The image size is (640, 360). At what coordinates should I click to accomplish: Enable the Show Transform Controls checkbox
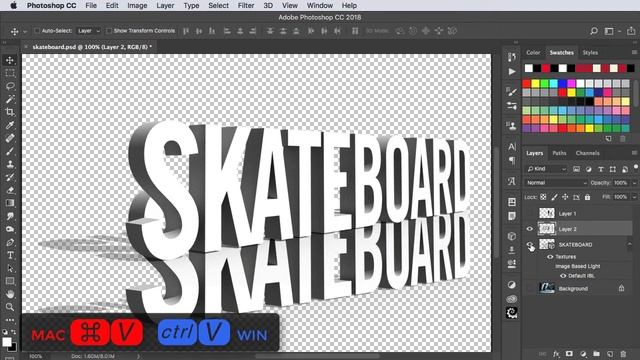(x=109, y=31)
